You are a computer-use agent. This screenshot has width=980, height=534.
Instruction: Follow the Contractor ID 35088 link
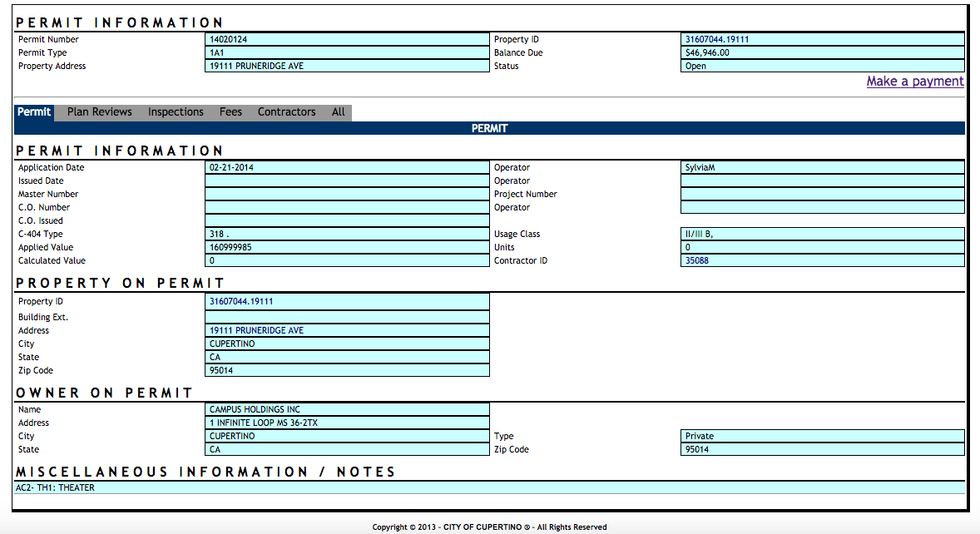pos(697,260)
